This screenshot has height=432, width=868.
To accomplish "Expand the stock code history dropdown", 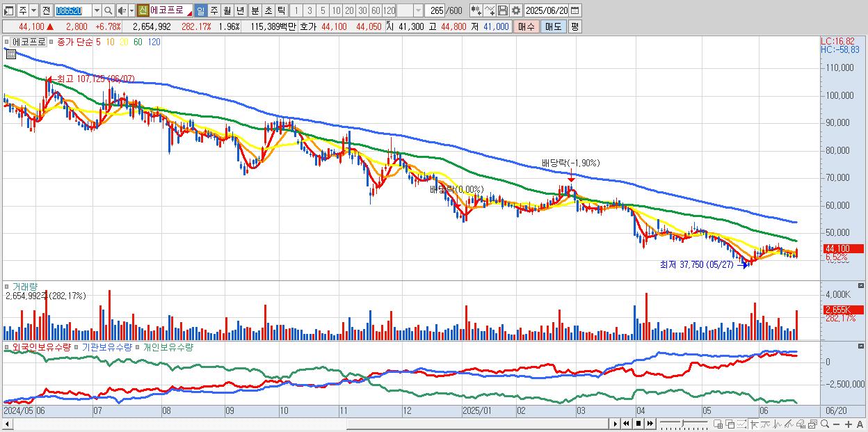I will tap(97, 10).
